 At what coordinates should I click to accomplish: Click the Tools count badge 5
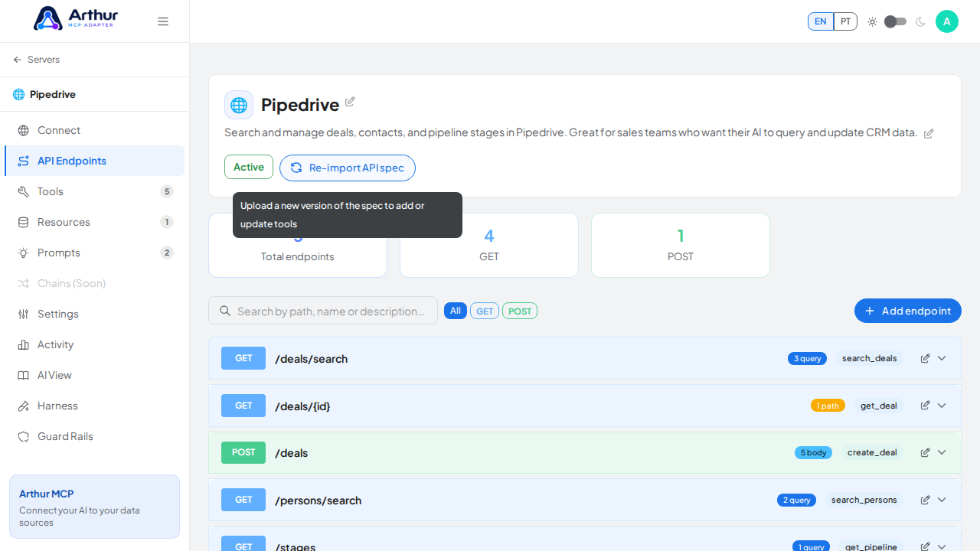click(x=167, y=191)
